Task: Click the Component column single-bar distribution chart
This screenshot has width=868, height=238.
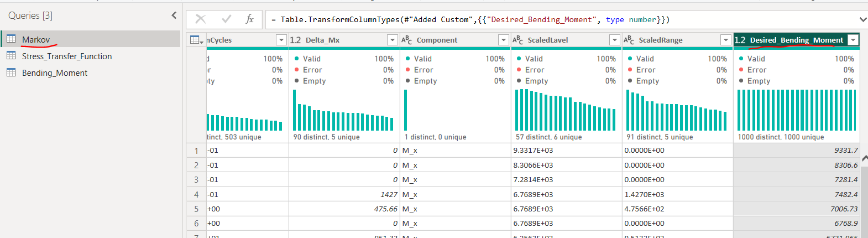Action: (406, 110)
